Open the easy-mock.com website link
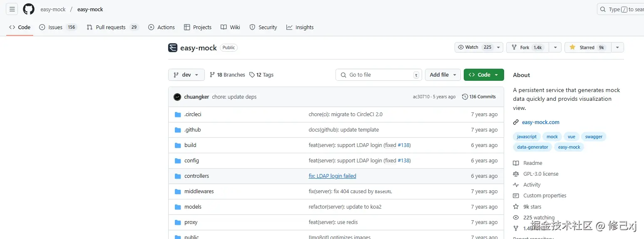644x239 pixels. [540, 122]
